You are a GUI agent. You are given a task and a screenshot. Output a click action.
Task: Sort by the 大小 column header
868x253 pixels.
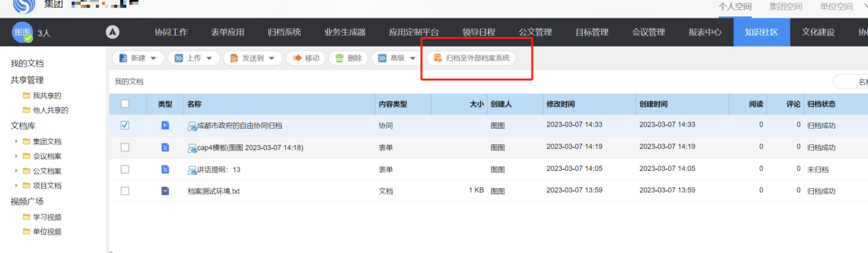pos(476,104)
